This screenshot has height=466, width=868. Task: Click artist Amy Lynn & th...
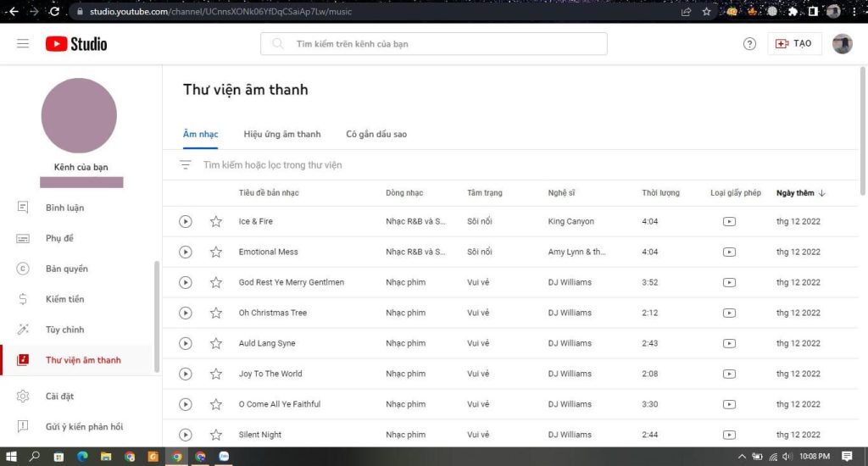pyautogui.click(x=576, y=252)
